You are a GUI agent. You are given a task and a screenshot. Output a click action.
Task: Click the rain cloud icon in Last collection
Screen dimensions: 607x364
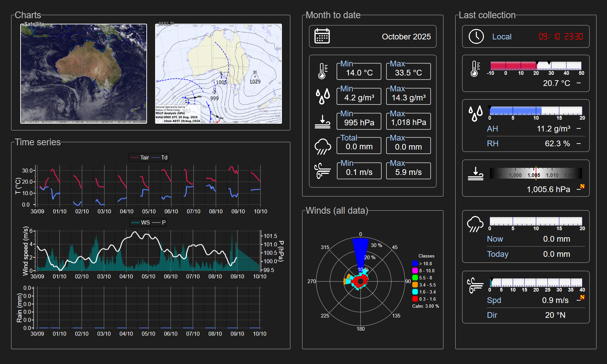pyautogui.click(x=475, y=224)
